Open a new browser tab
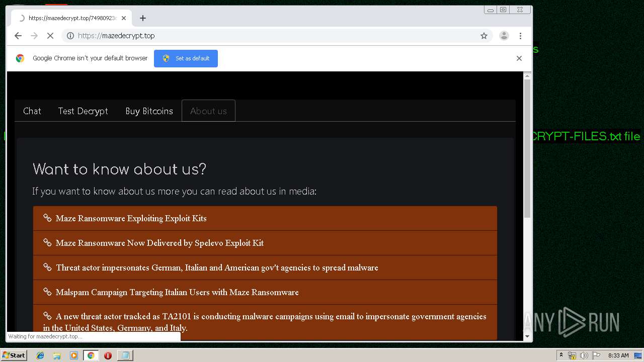 click(143, 18)
